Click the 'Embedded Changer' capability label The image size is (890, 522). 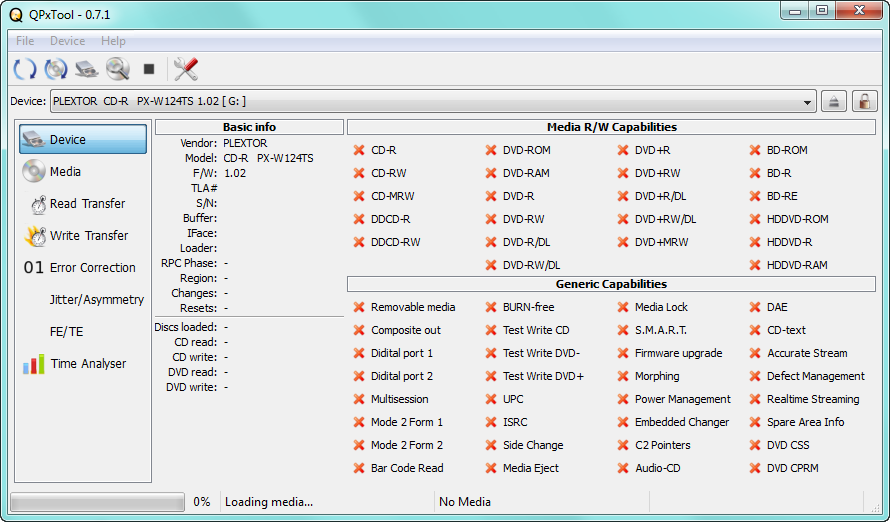(x=682, y=422)
